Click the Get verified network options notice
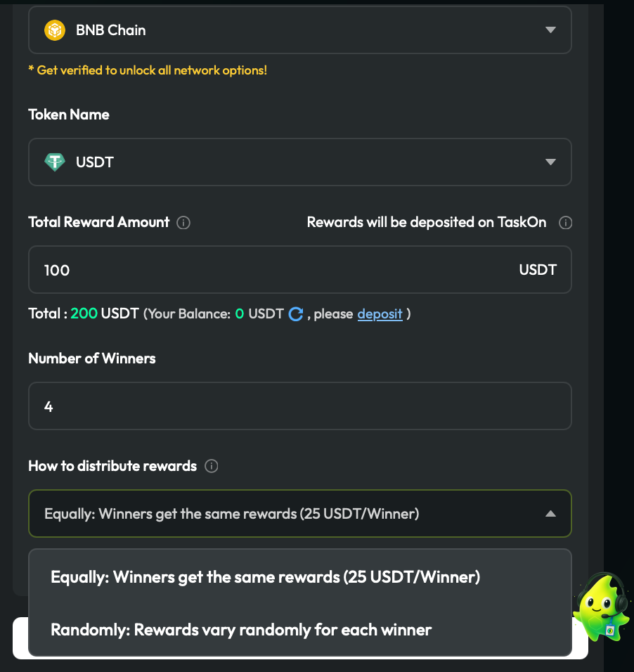The height and width of the screenshot is (672, 634). tap(148, 70)
